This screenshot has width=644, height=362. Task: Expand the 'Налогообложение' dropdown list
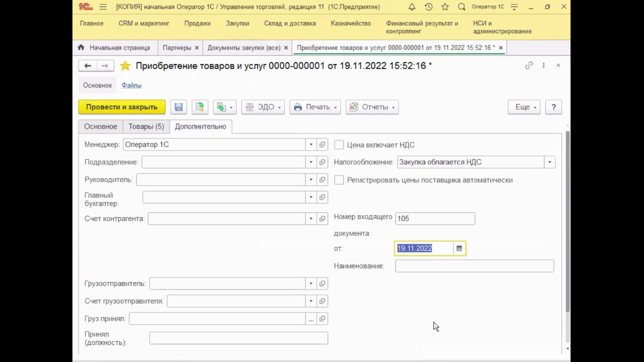tap(549, 162)
